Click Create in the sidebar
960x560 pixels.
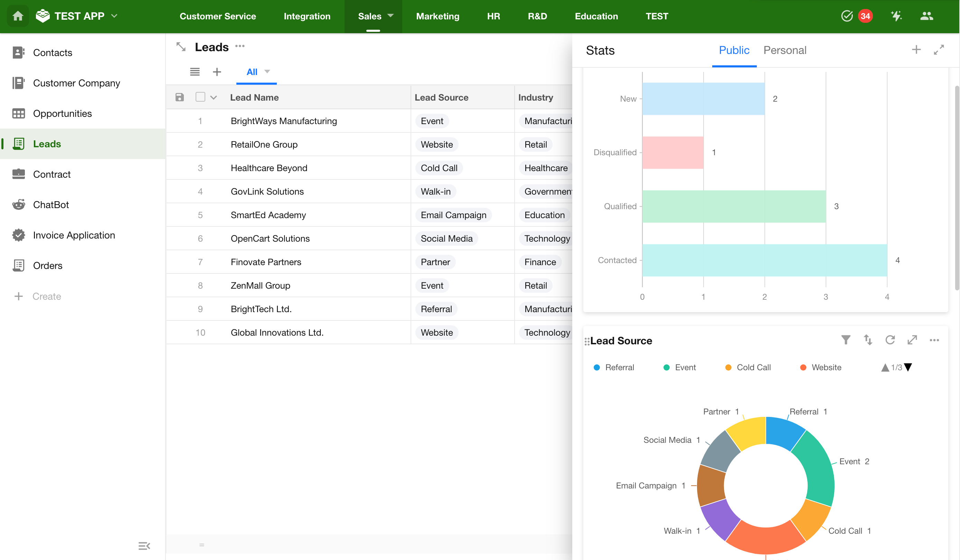click(46, 296)
